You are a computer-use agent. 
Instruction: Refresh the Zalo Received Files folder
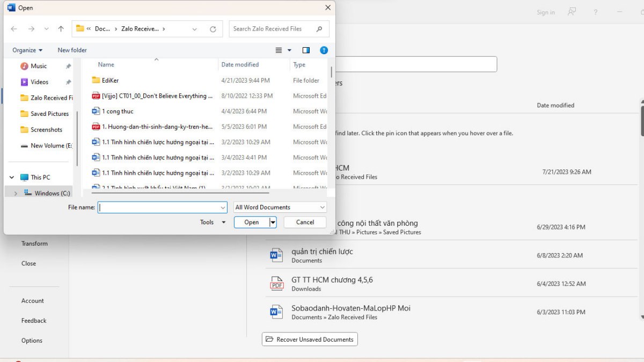click(x=213, y=29)
